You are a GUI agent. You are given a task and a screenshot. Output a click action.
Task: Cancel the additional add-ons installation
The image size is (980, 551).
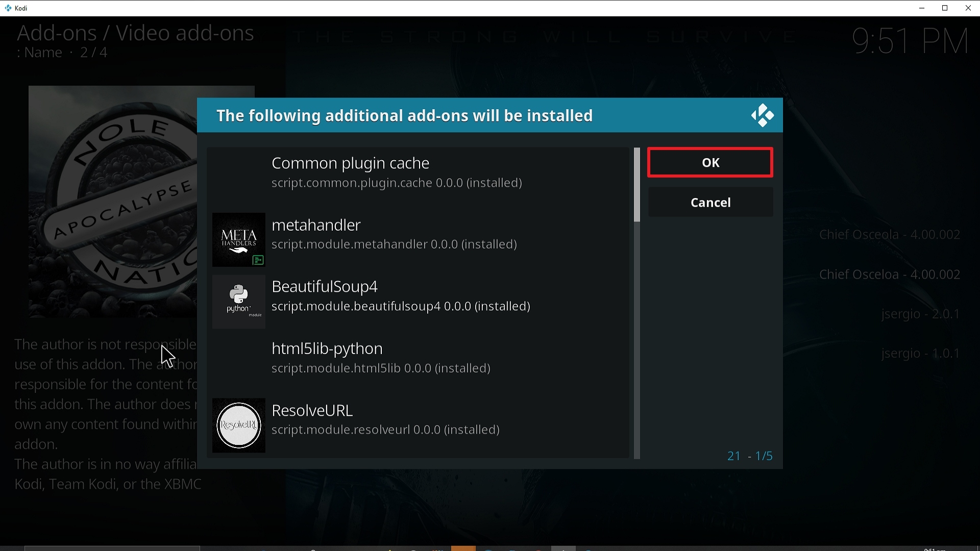click(710, 203)
